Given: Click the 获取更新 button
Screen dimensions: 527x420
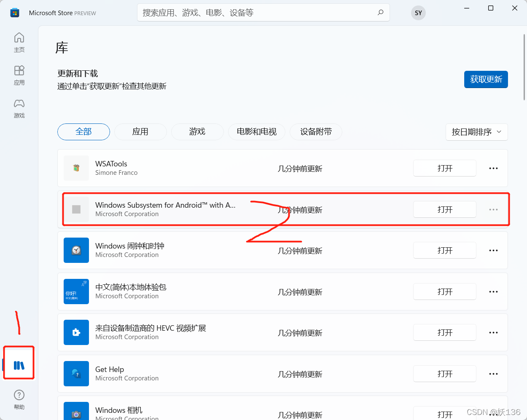Looking at the screenshot, I should 486,79.
